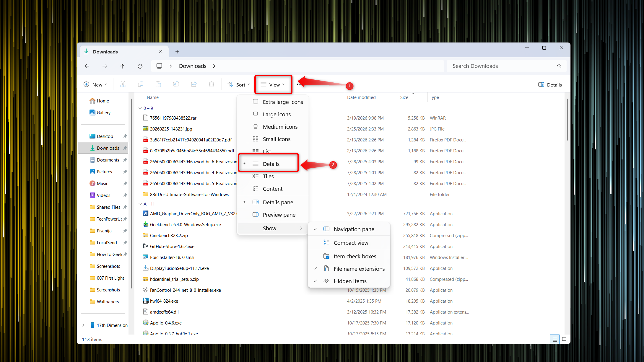Screen dimensions: 644x362
Task: Click the Cut scissors icon
Action: pyautogui.click(x=123, y=84)
